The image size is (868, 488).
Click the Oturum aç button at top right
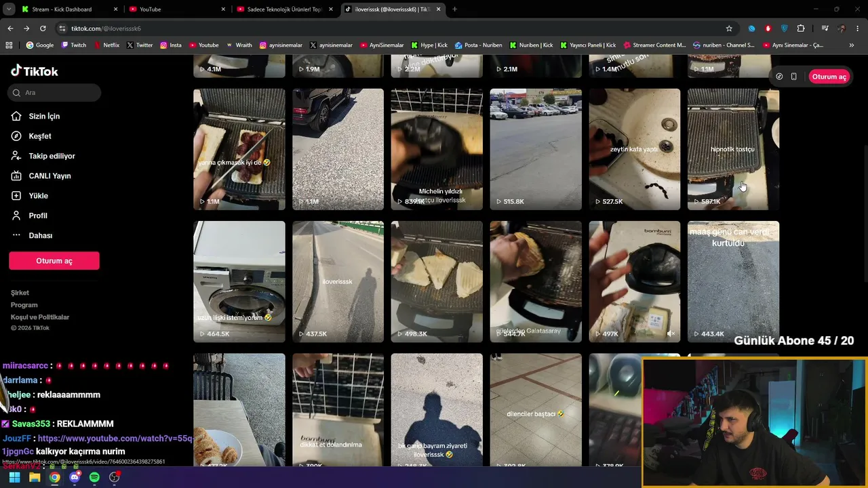[x=829, y=77]
